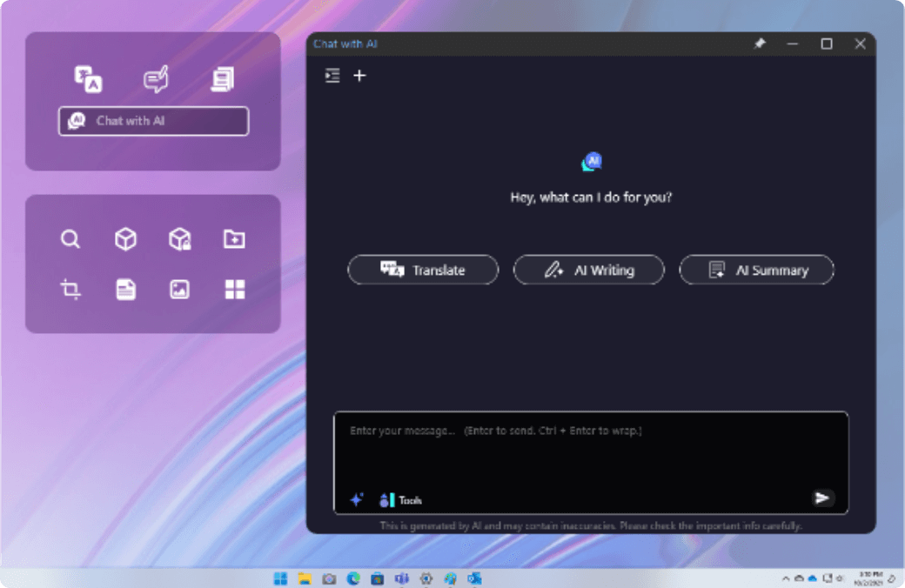This screenshot has width=905, height=588.
Task: Pin the Chat with AI window
Action: (x=760, y=43)
